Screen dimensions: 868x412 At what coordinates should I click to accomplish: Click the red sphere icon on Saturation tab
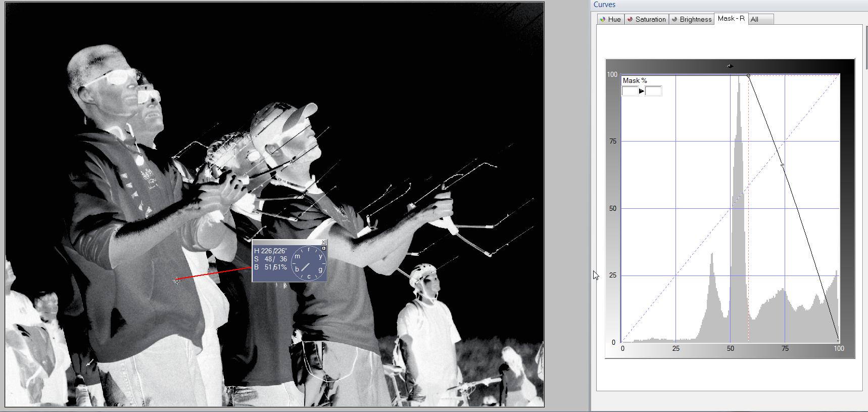[630, 19]
